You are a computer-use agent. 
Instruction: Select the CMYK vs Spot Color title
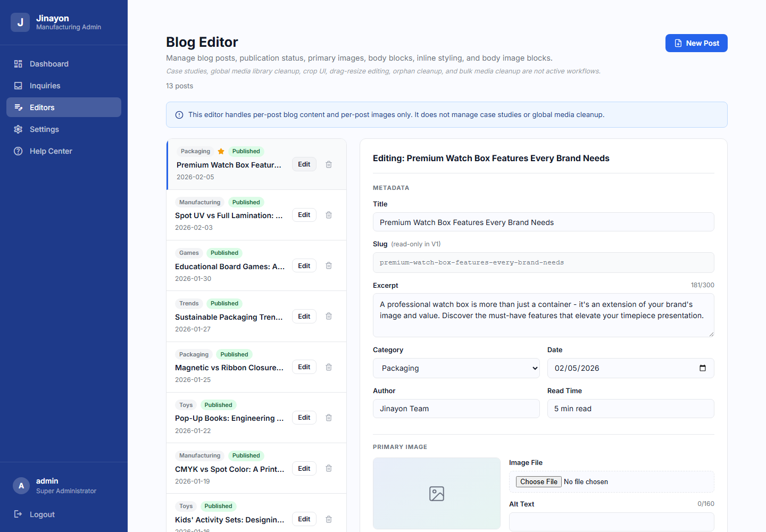(230, 469)
